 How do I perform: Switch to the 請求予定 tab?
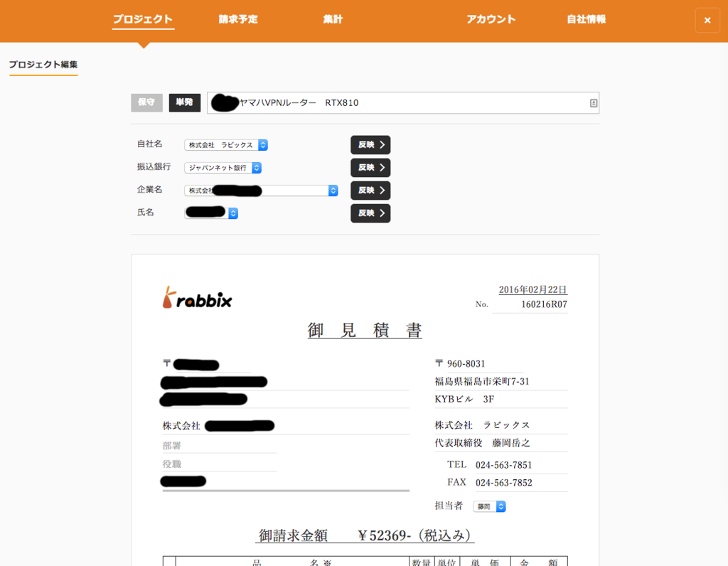click(238, 19)
